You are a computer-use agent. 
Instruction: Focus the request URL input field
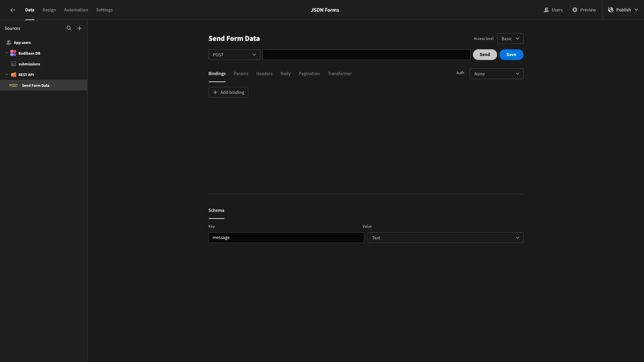(366, 55)
